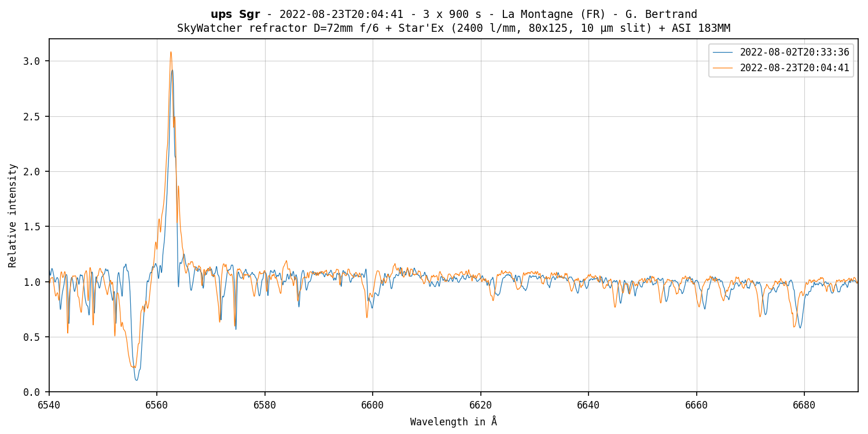Click the bold 'ups Sgr' title text

(235, 14)
